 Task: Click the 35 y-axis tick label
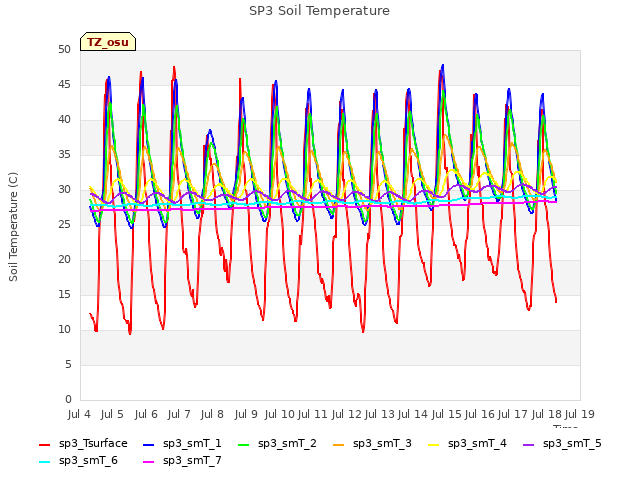pyautogui.click(x=64, y=154)
